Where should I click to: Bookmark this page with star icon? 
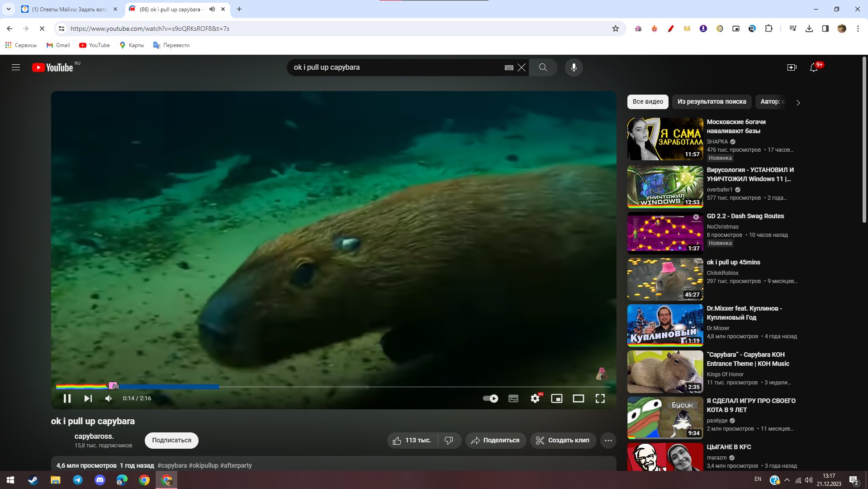click(x=616, y=29)
